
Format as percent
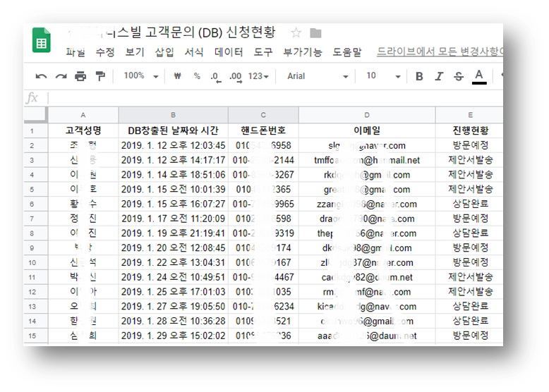(197, 76)
